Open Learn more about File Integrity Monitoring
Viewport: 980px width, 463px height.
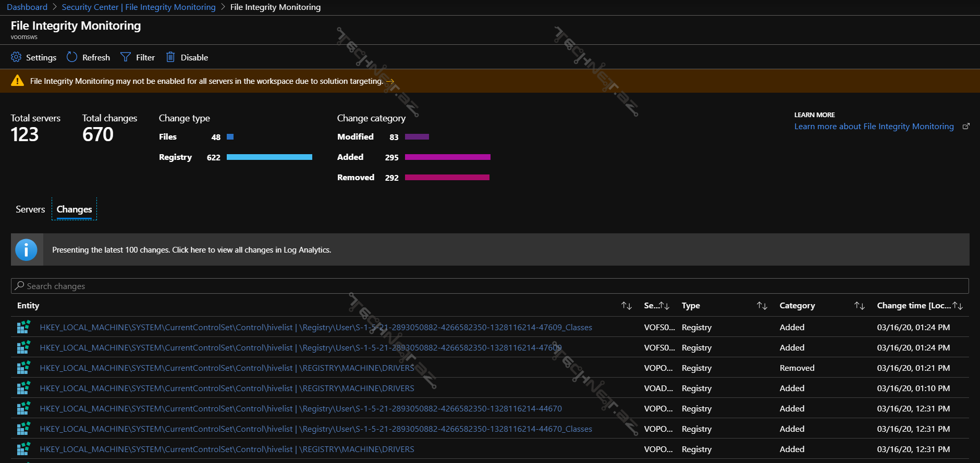[874, 127]
